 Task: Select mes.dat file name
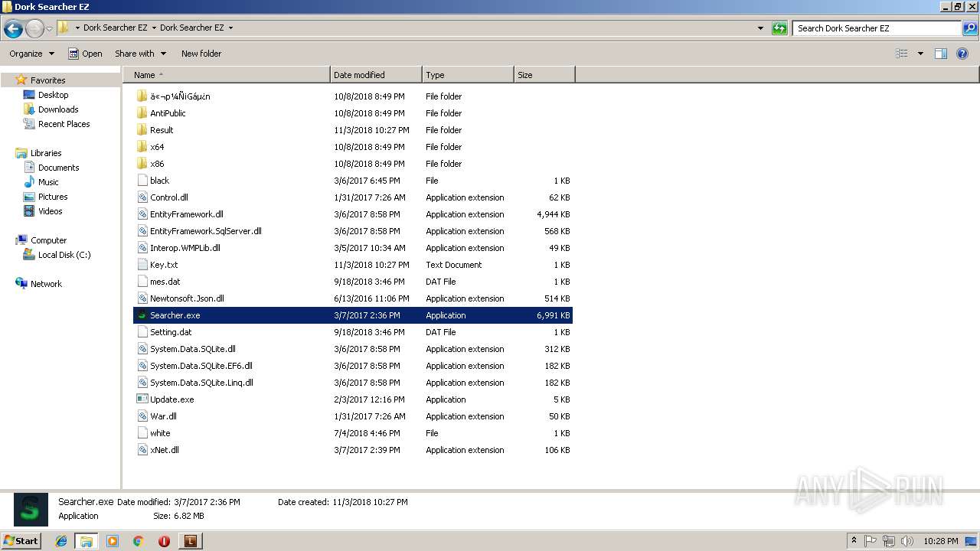165,282
